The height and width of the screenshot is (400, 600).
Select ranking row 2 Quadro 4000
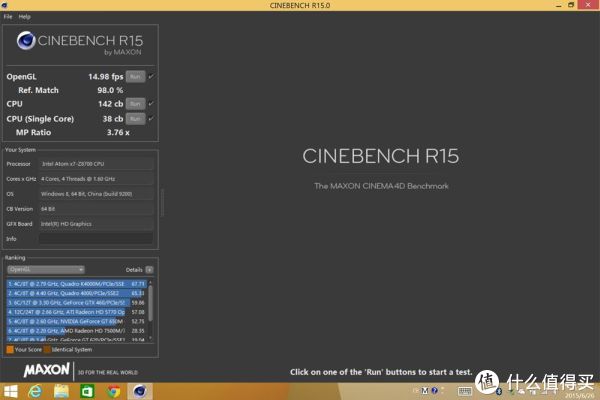click(x=77, y=293)
